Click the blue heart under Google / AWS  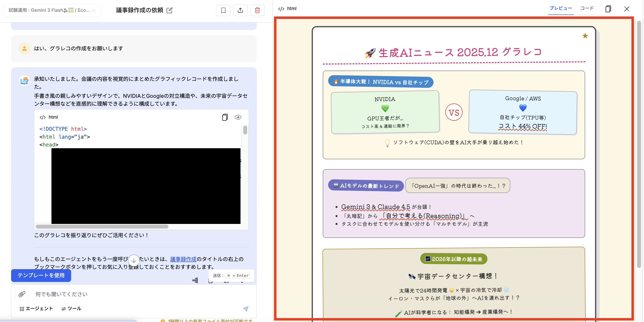tap(523, 108)
